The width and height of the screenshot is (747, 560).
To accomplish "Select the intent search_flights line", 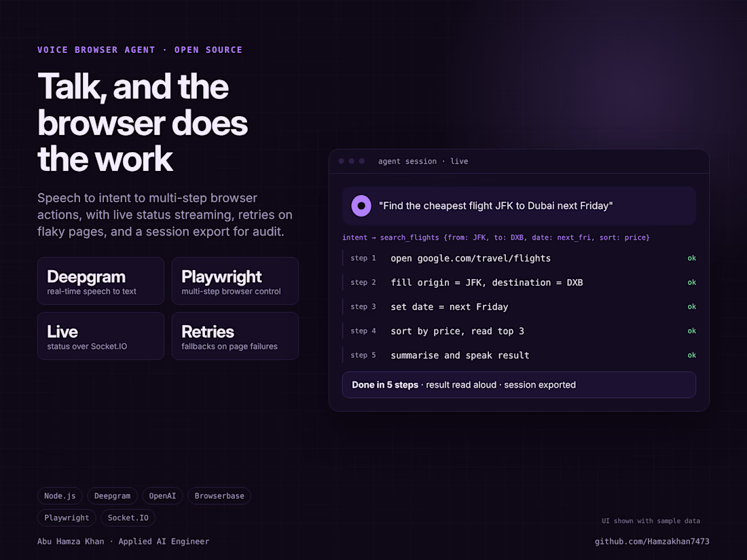I will point(496,238).
